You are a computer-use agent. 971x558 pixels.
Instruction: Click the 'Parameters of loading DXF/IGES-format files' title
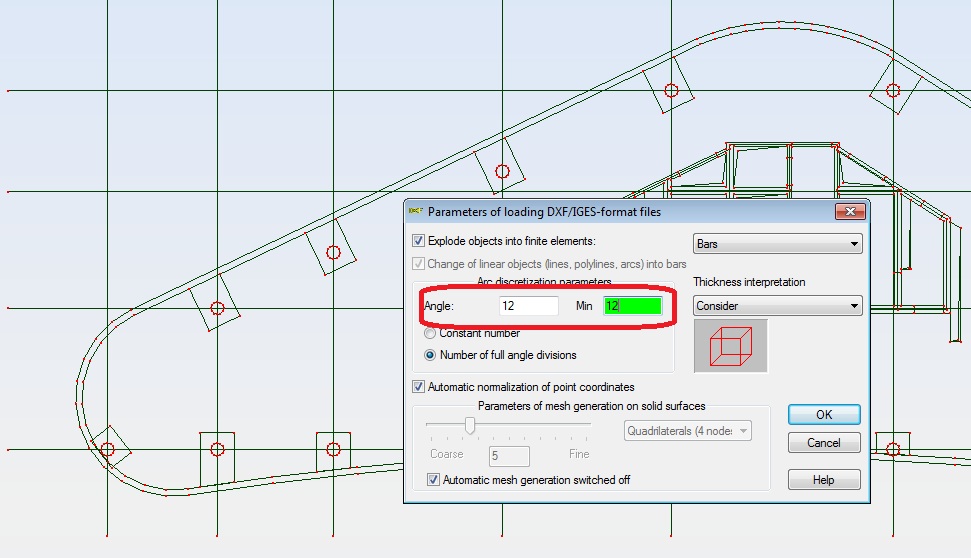544,212
